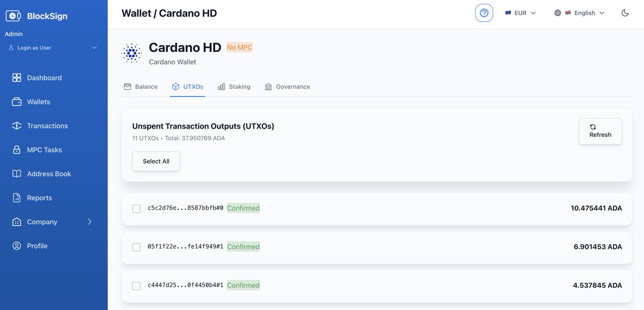
Task: Click the Governance tab bank icon
Action: click(x=268, y=86)
